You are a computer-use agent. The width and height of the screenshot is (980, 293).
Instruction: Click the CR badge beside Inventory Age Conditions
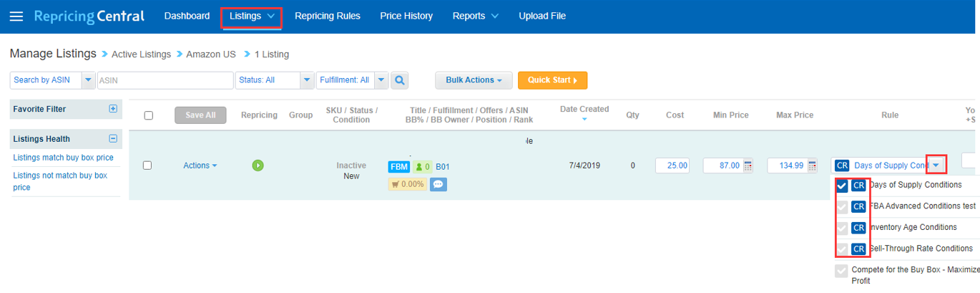pos(859,228)
